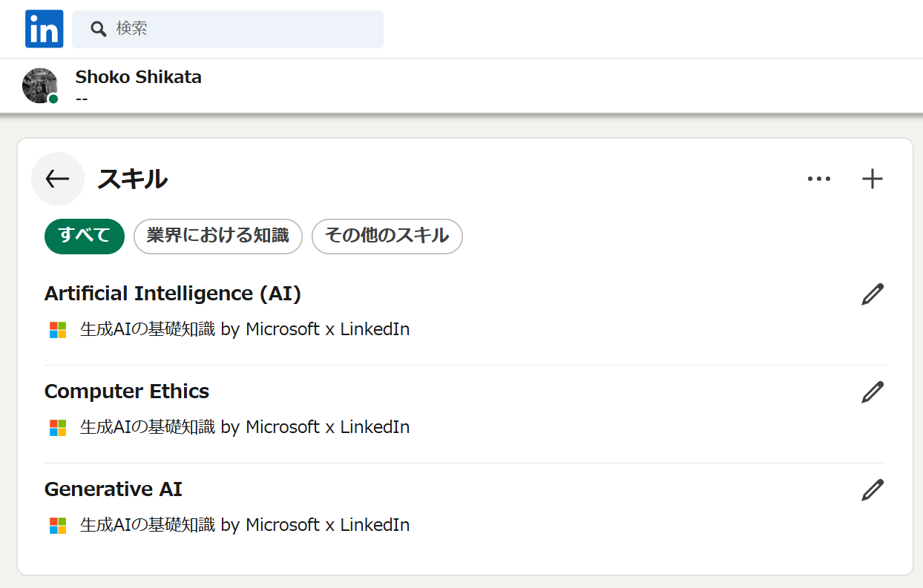Select the すべて filter tab
This screenshot has height=588, width=923.
click(84, 237)
